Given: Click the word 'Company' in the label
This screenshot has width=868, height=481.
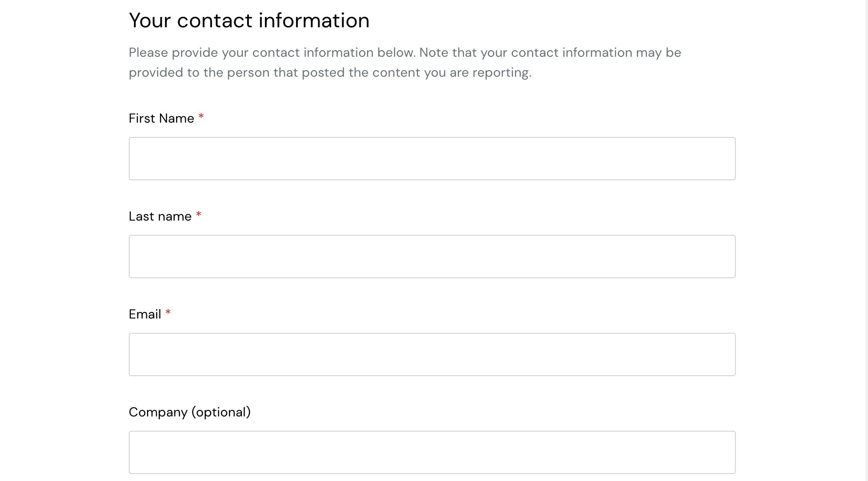Looking at the screenshot, I should click(x=158, y=412).
